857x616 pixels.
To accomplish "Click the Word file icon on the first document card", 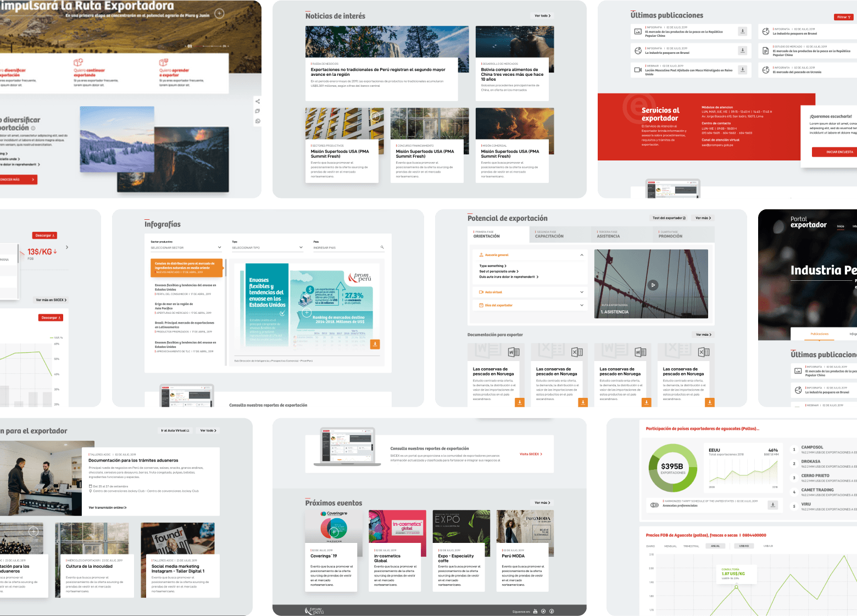I will tap(514, 352).
